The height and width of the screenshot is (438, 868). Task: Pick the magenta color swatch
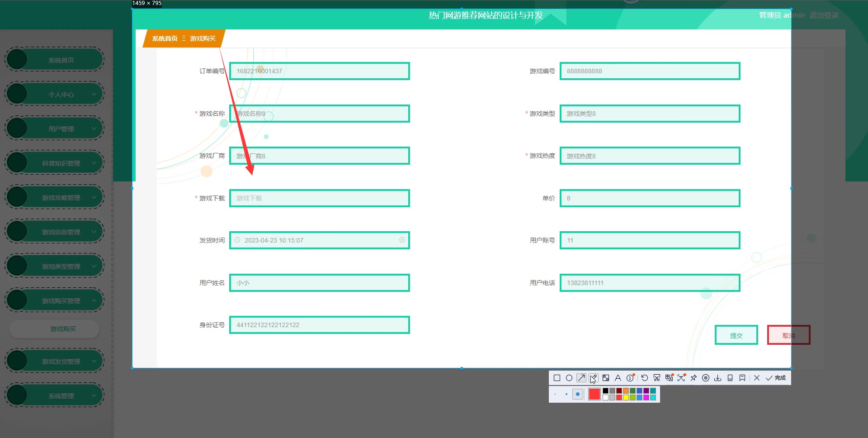(x=646, y=398)
